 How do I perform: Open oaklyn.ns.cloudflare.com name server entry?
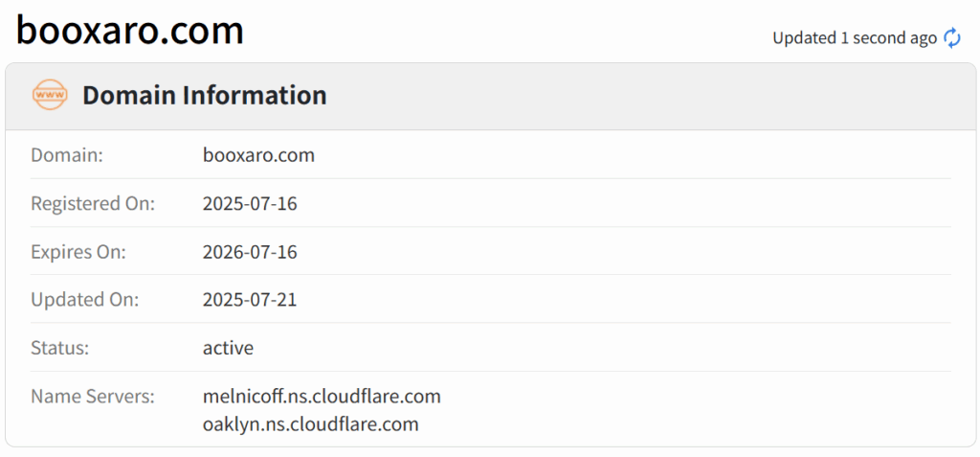pos(310,423)
